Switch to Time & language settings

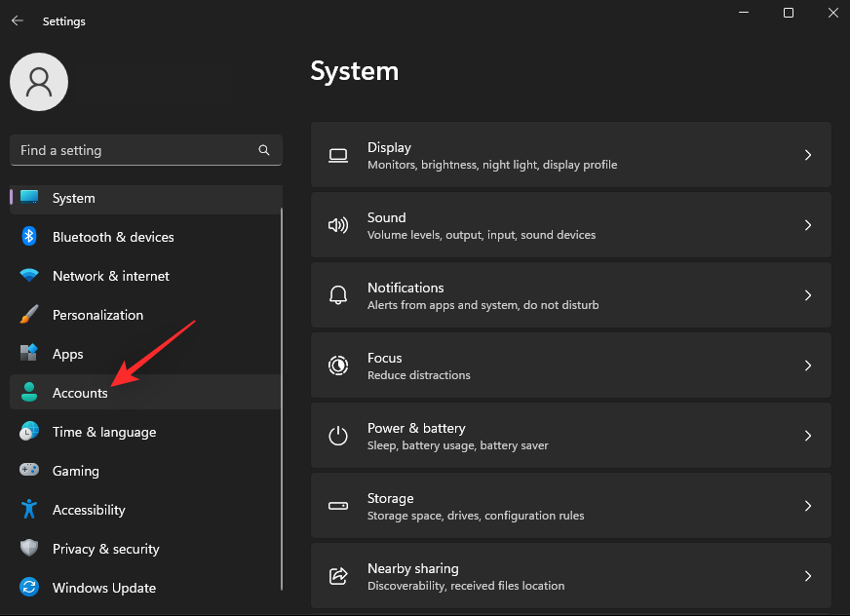pos(104,432)
